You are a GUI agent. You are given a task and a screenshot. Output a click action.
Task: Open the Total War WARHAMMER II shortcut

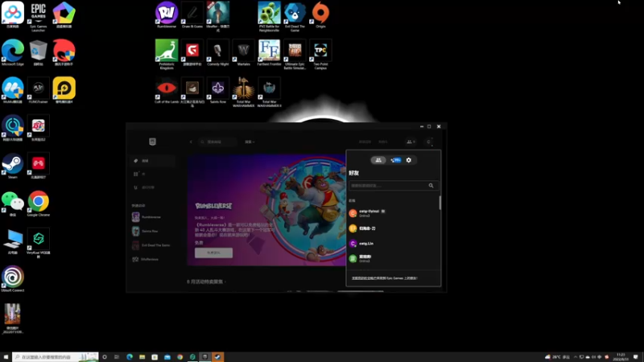pyautogui.click(x=269, y=92)
